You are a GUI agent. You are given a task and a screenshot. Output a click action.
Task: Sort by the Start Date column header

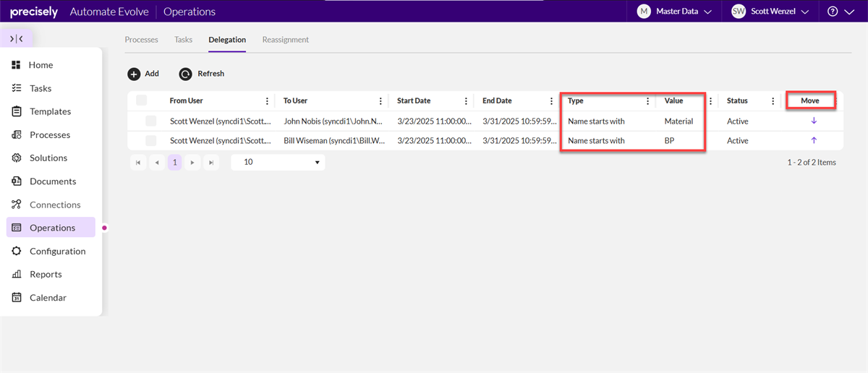pos(414,101)
